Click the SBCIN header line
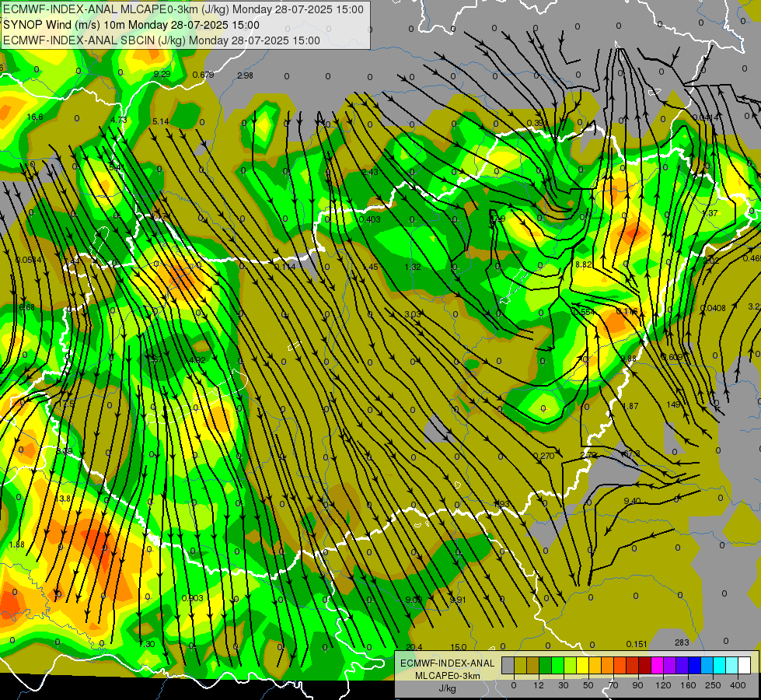Screen dimensions: 761x700 coord(162,40)
